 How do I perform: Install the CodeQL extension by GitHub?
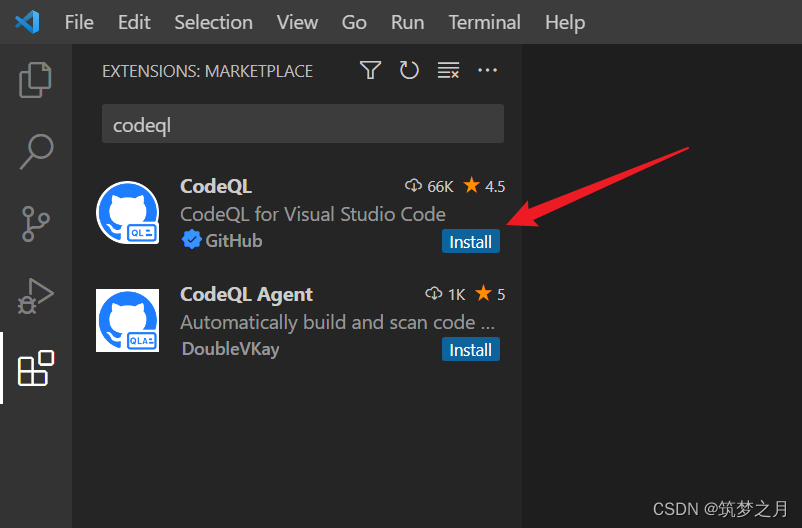click(471, 241)
